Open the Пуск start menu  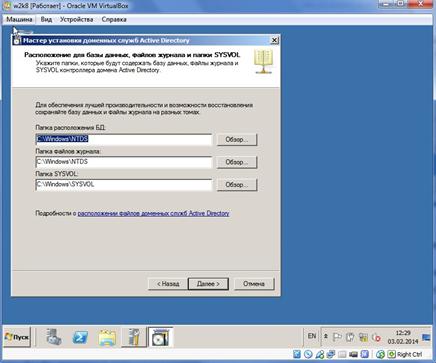click(17, 337)
